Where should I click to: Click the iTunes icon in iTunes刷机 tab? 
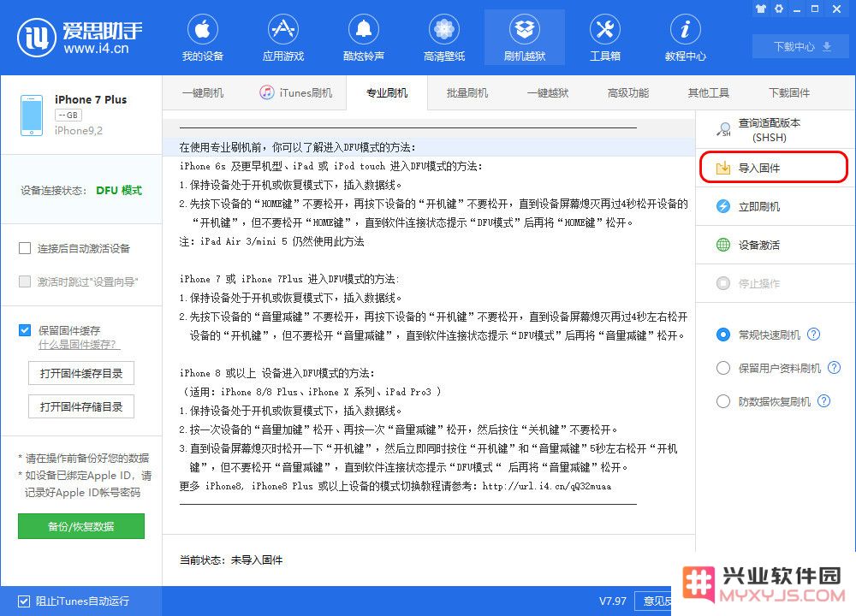pos(266,92)
